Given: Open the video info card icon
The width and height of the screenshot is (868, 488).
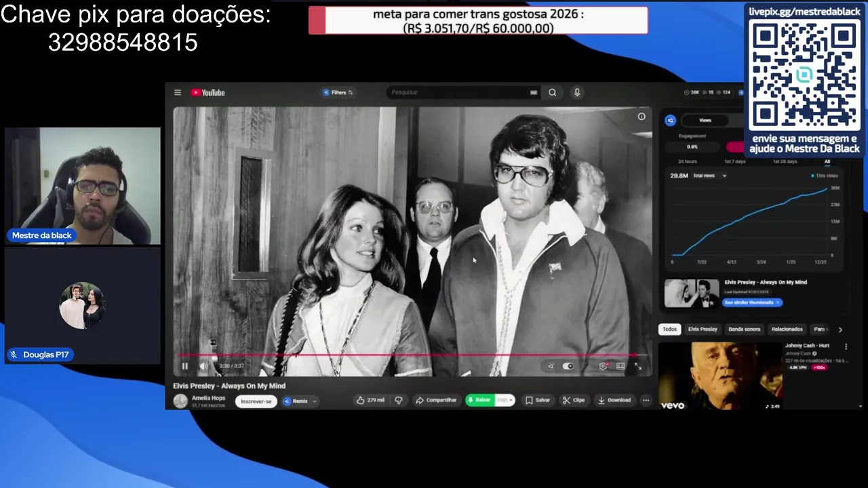Looking at the screenshot, I should click(642, 117).
